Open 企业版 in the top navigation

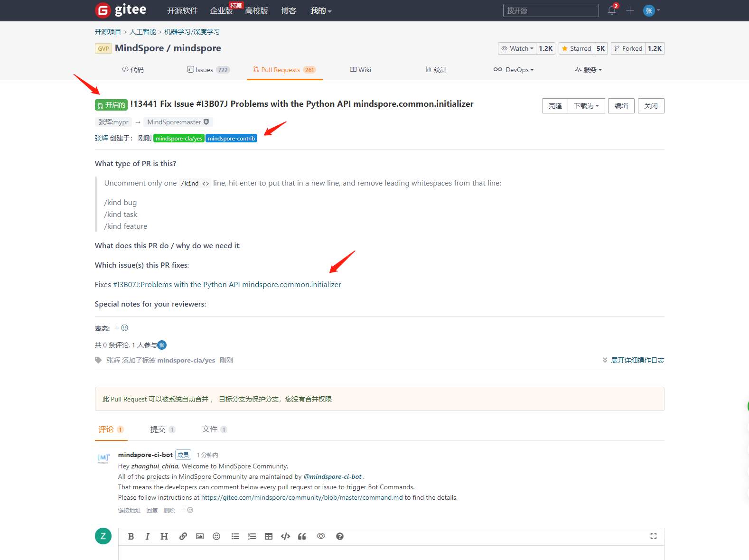221,11
